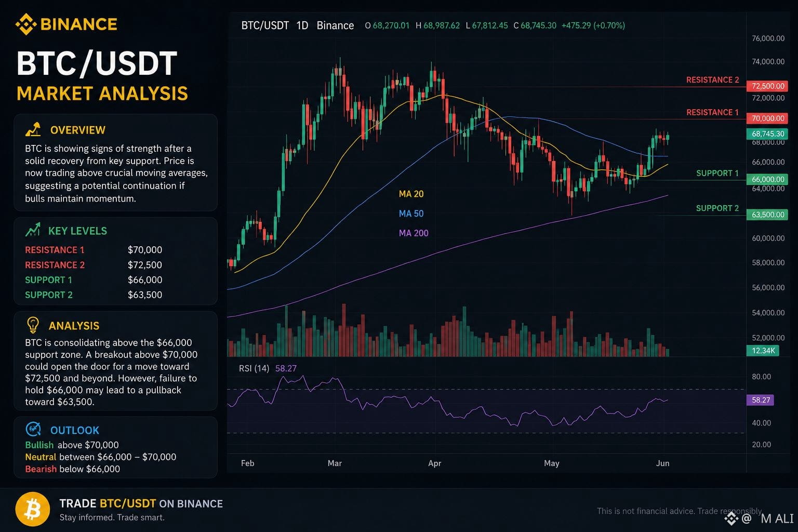Select the high price H 68,987.62

pyautogui.click(x=437, y=25)
